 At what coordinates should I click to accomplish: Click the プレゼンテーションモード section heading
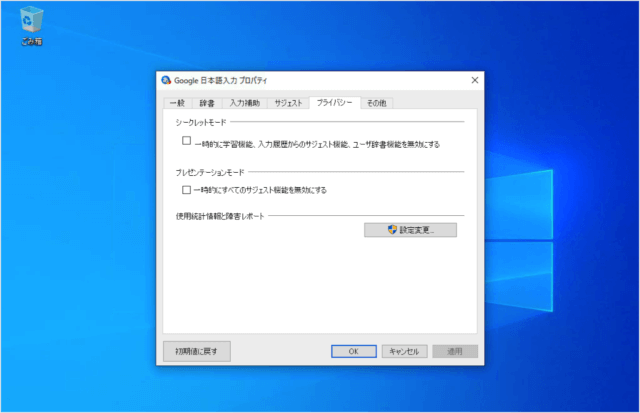click(210, 173)
